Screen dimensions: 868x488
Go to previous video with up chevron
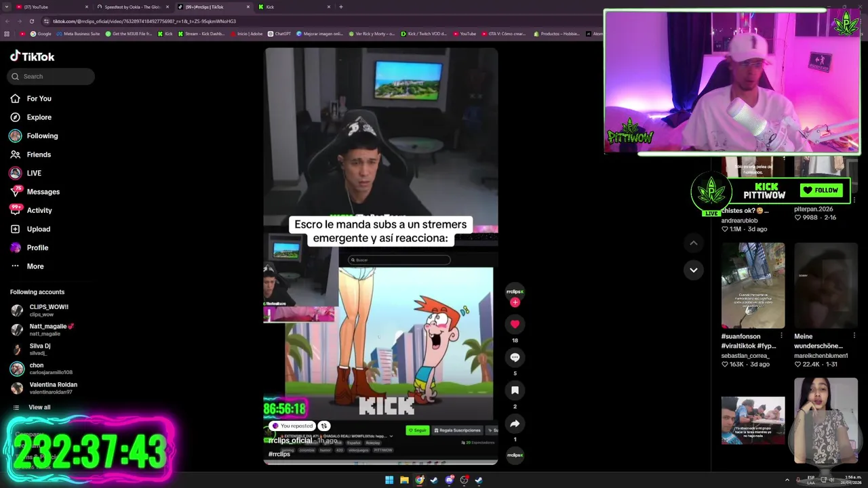(x=693, y=243)
